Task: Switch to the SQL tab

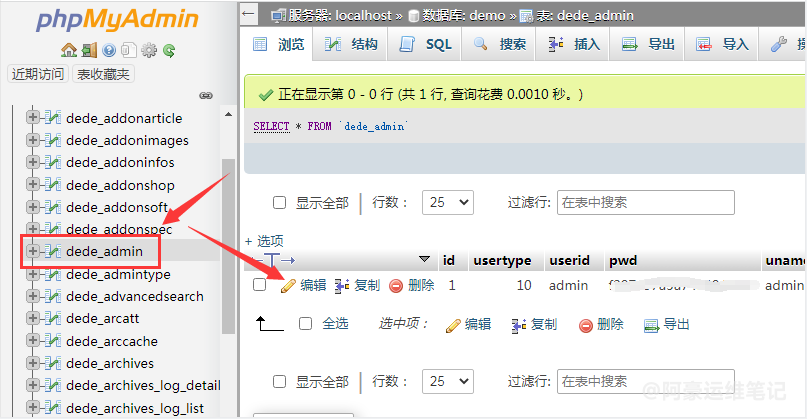Action: 427,45
